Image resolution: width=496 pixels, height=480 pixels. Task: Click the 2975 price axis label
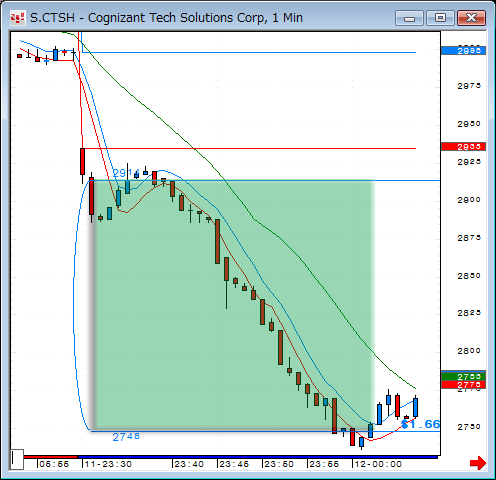point(469,86)
